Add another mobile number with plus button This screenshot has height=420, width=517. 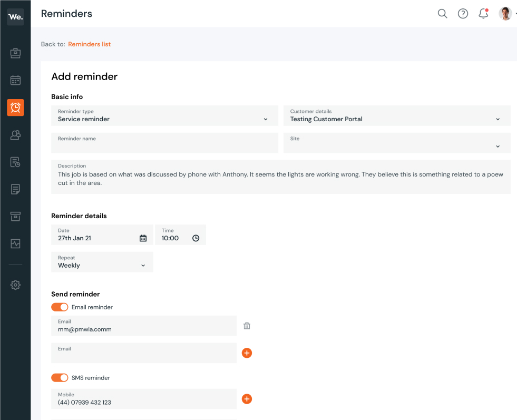tap(247, 399)
